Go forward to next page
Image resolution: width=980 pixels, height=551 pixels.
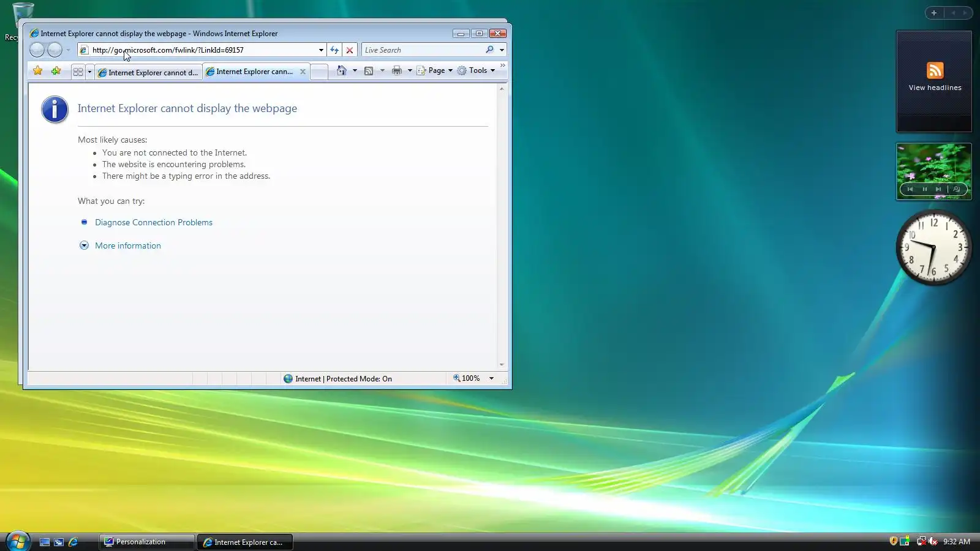pos(55,50)
